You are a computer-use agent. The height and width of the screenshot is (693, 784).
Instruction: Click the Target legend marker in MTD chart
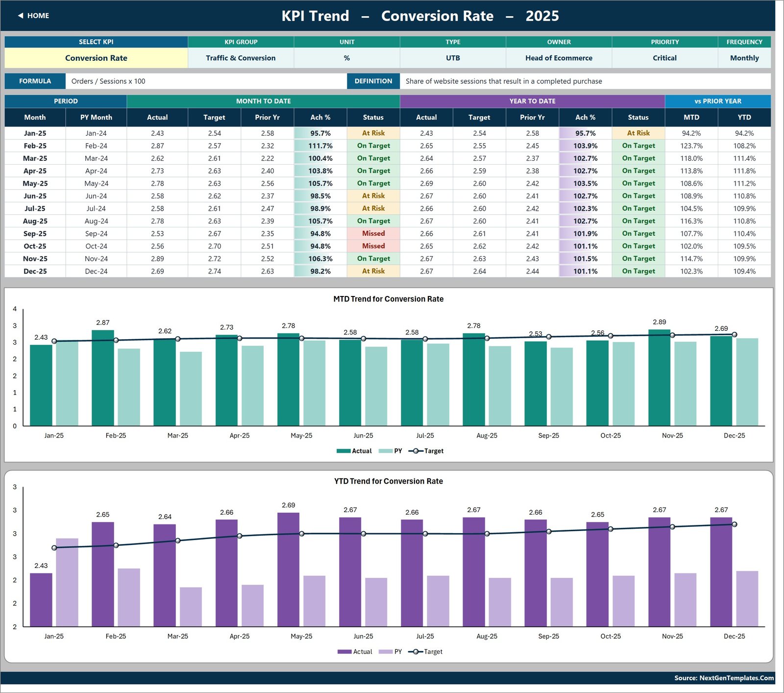pyautogui.click(x=416, y=451)
